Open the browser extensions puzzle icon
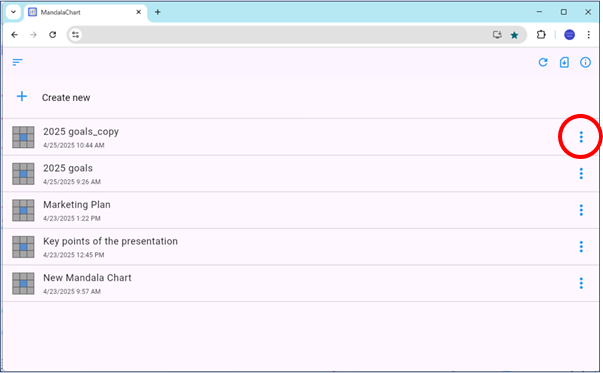 [x=541, y=35]
